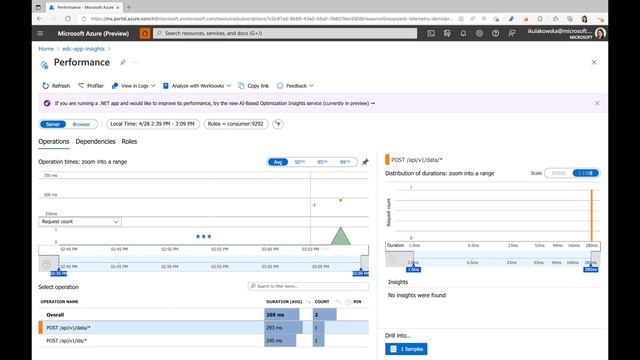Dismiss the Optimization Insights banner
Viewport: 640px width, 360px height.
[597, 103]
